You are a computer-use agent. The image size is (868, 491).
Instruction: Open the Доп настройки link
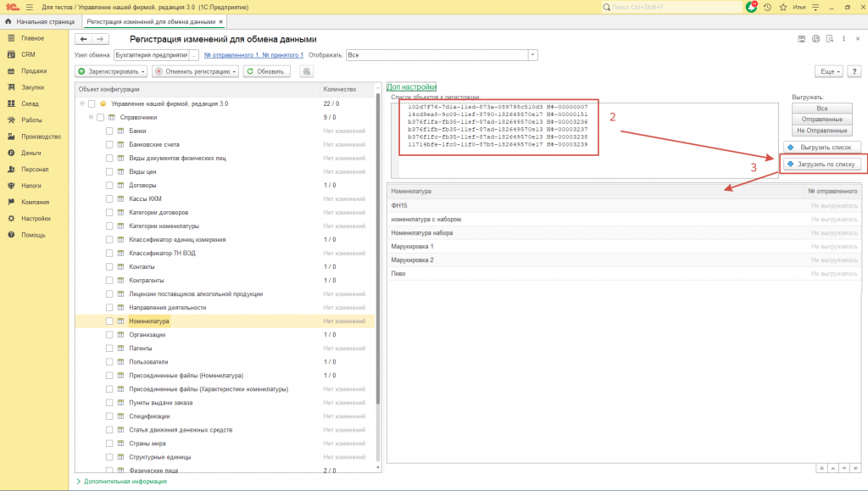coord(411,86)
